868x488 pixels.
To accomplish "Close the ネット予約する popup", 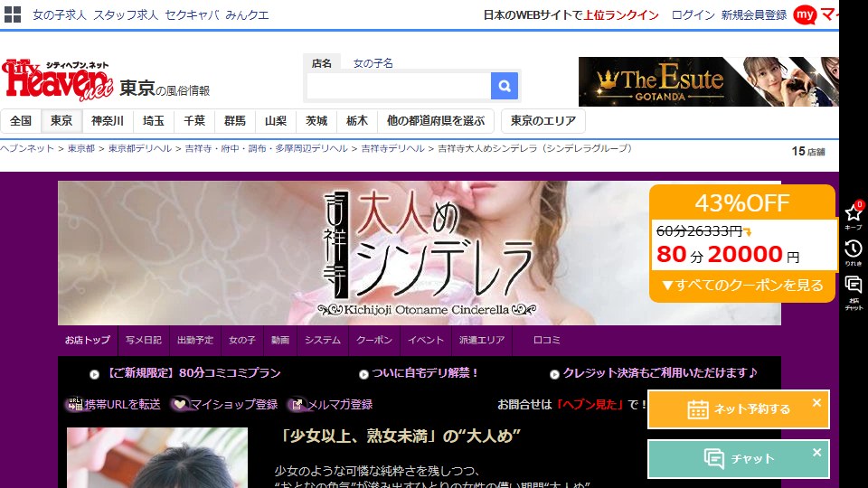I will tap(816, 403).
